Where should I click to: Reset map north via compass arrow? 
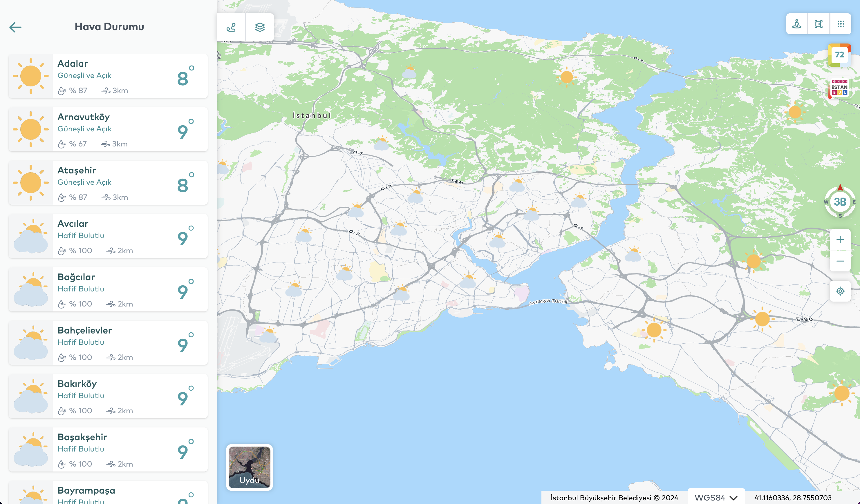(x=840, y=187)
